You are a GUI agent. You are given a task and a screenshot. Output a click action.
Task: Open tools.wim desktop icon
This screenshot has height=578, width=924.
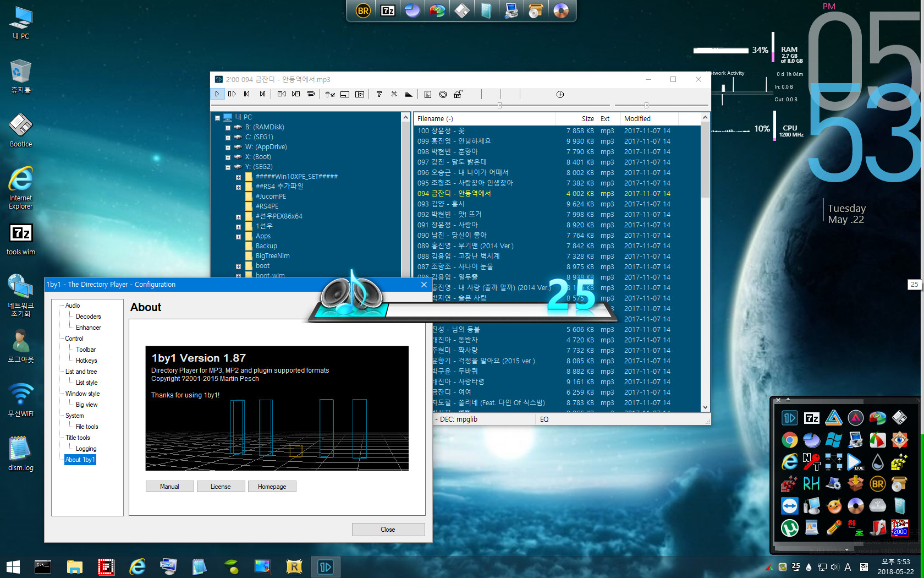click(20, 239)
